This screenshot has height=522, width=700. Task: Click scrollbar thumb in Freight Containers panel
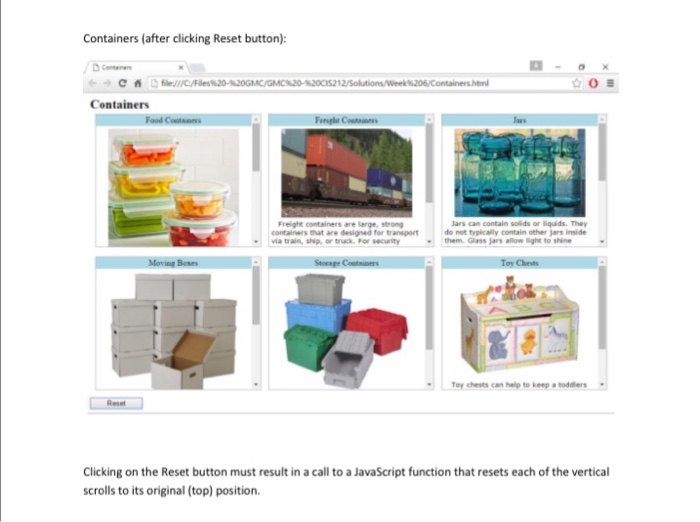tap(429, 163)
